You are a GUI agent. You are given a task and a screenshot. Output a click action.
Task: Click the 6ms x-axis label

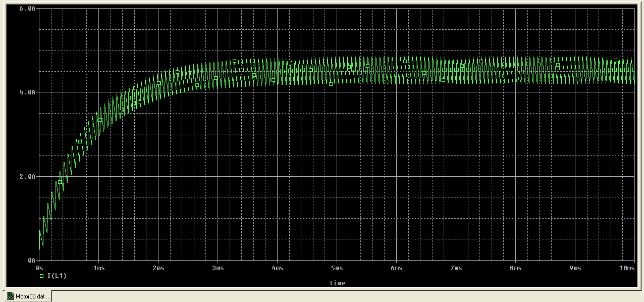tap(396, 268)
